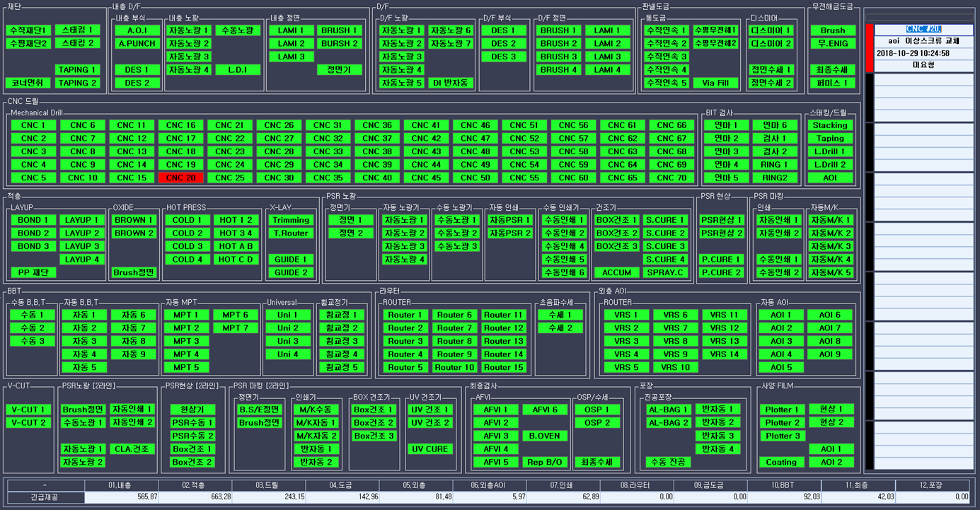This screenshot has width=980, height=510.
Task: Open CNC 70 machine status
Action: tap(671, 178)
